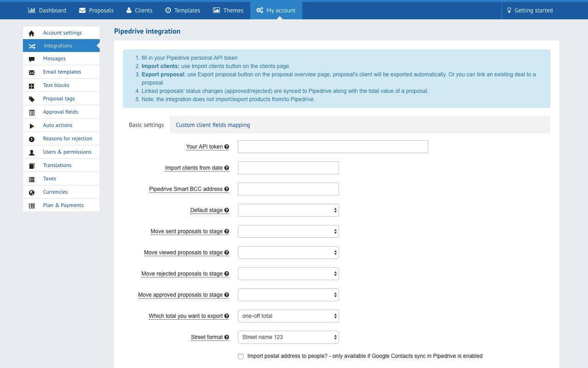Screen dimensions: 588x368
Task: Open Account settings in the sidebar
Action: 61,33
